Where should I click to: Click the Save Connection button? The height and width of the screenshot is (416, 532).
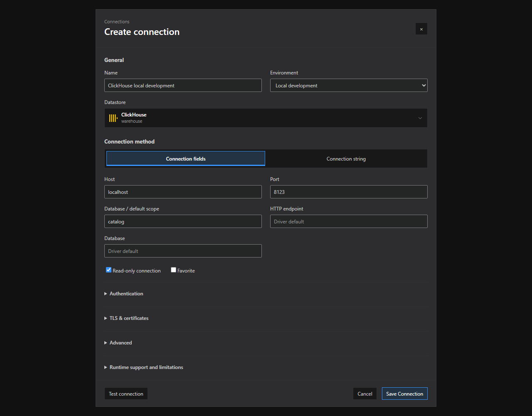pos(405,394)
